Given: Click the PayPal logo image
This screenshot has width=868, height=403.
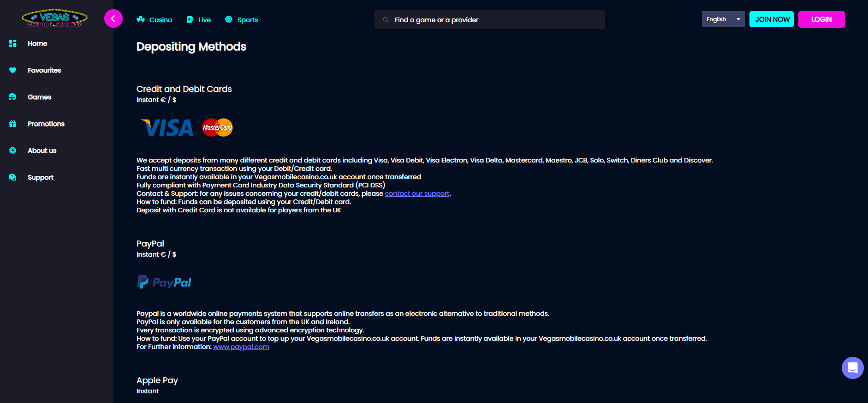Looking at the screenshot, I should click(164, 282).
